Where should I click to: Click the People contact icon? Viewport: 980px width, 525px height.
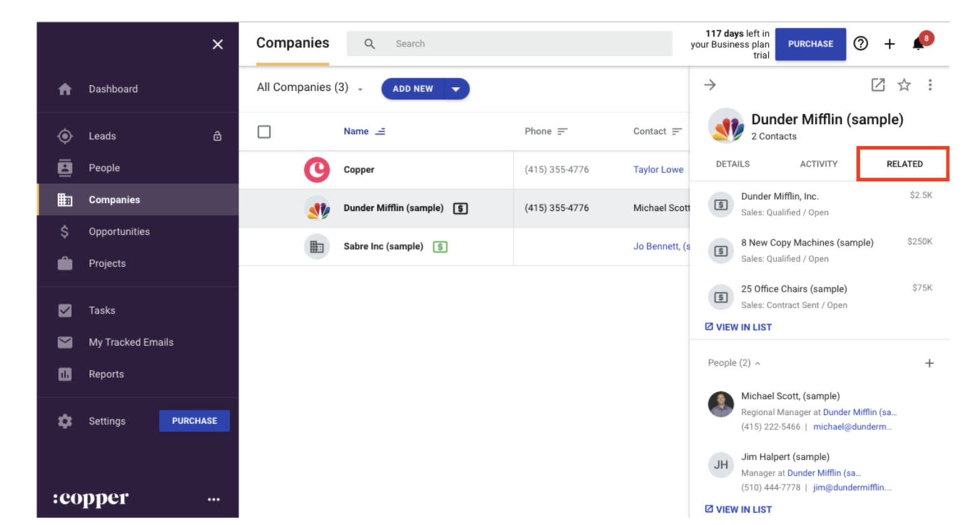[65, 168]
